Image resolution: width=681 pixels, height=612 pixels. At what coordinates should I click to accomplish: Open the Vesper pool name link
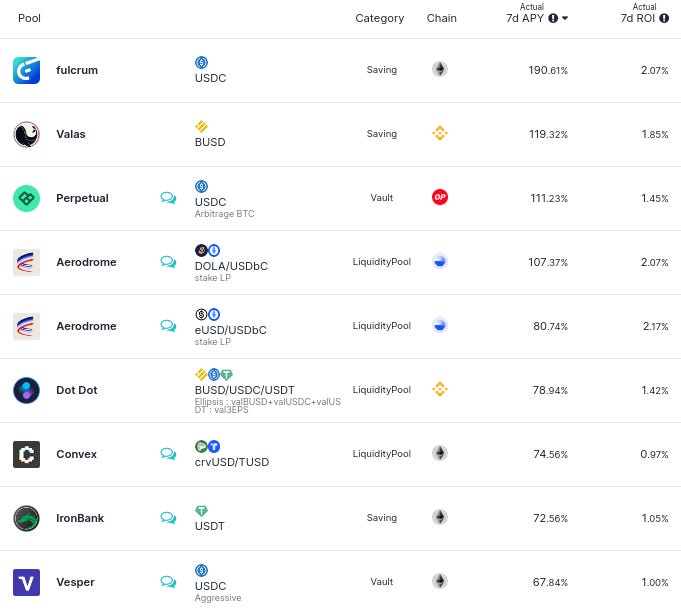tap(75, 582)
